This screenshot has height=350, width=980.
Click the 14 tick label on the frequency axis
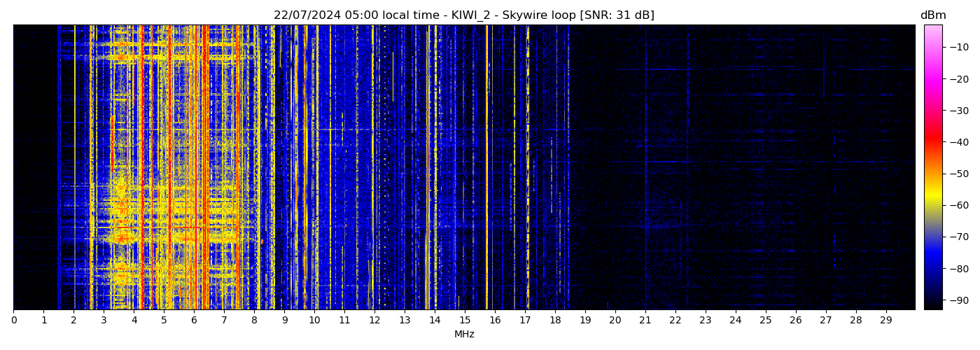point(435,321)
